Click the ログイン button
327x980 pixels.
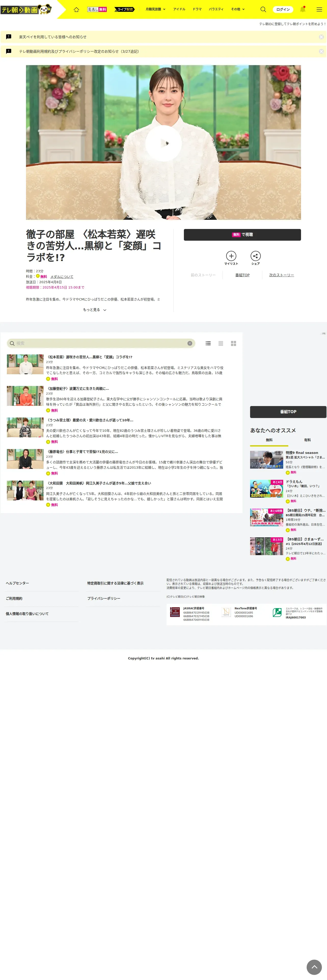pos(283,9)
